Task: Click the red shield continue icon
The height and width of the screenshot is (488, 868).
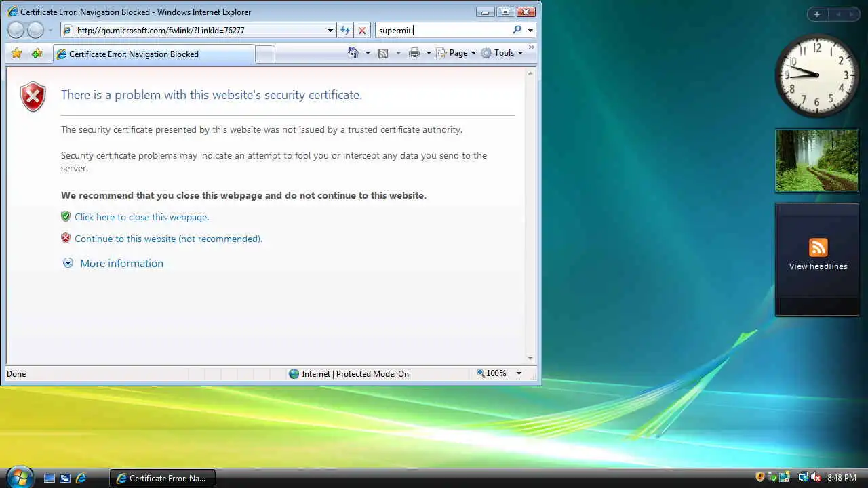Action: pos(66,238)
